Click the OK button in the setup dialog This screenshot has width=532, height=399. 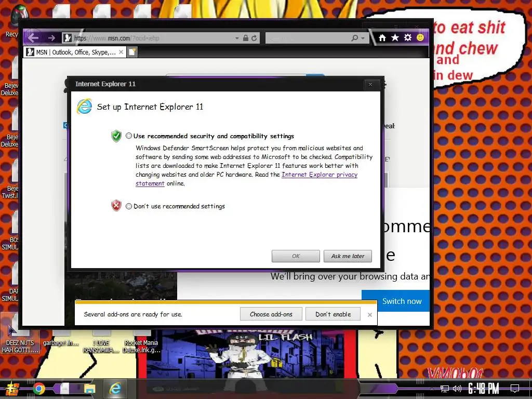(x=296, y=256)
